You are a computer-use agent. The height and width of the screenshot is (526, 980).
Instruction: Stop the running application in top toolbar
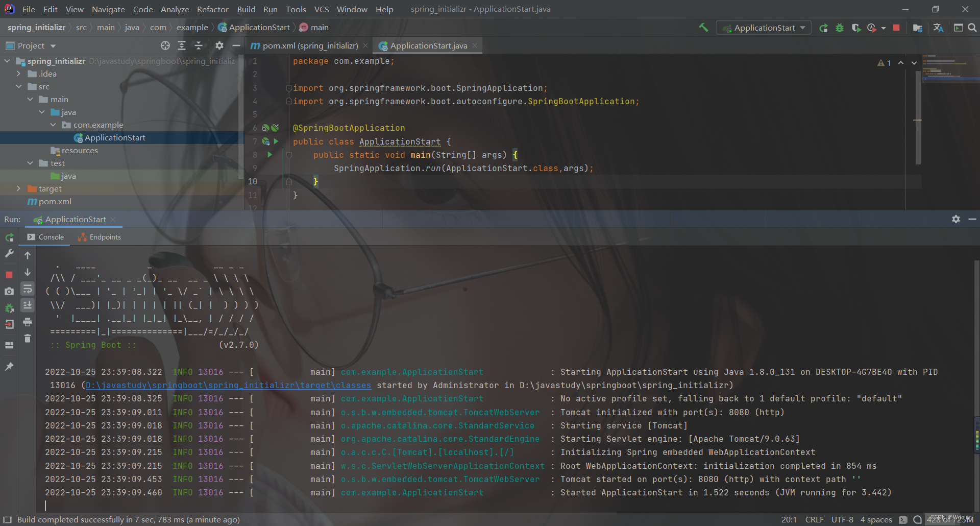point(896,28)
